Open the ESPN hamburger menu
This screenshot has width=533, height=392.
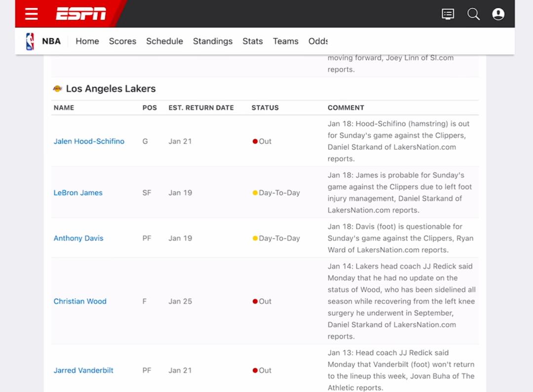(x=31, y=14)
